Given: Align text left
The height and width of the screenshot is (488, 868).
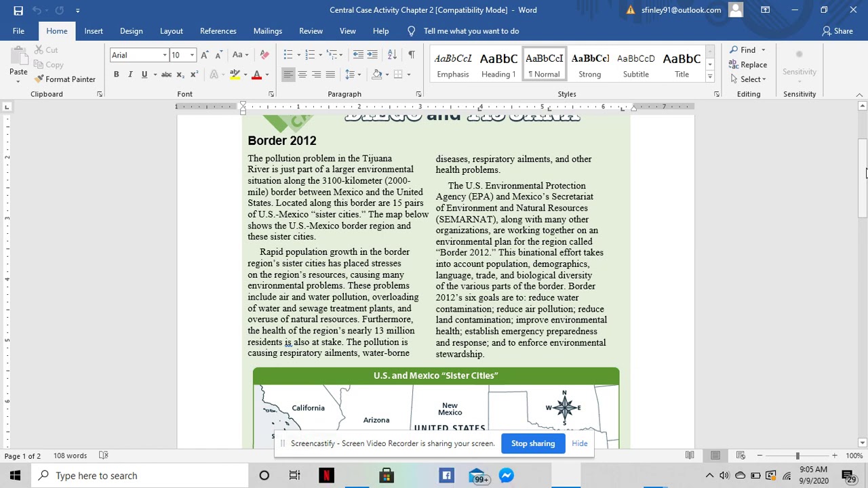Looking at the screenshot, I should 288,75.
